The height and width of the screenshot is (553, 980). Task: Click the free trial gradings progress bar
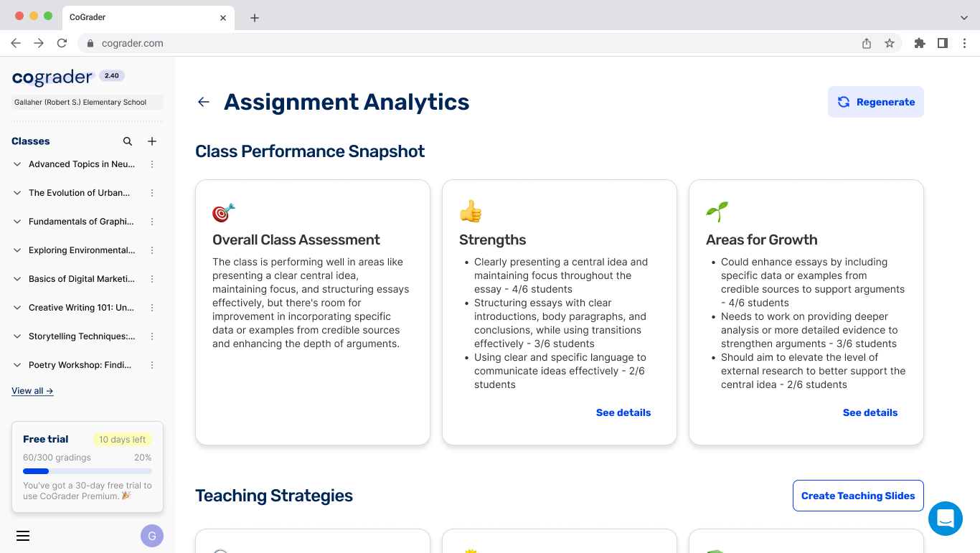[88, 471]
